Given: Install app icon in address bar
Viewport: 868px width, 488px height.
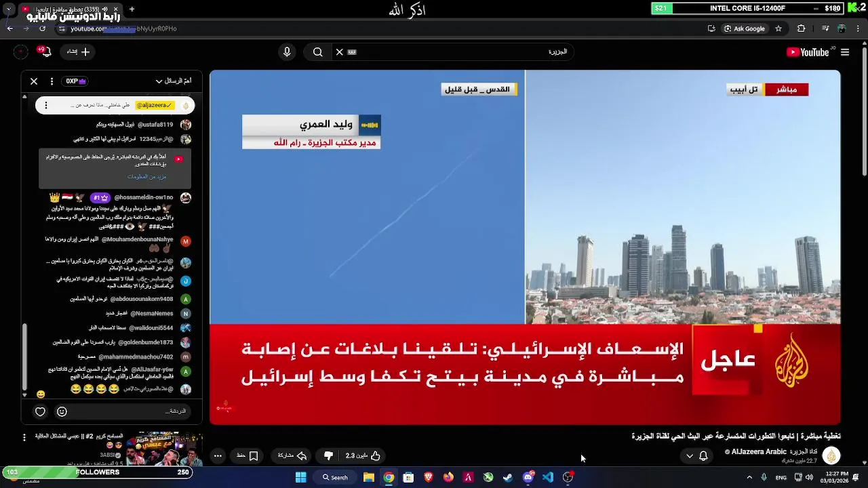Looking at the screenshot, I should pyautogui.click(x=711, y=28).
